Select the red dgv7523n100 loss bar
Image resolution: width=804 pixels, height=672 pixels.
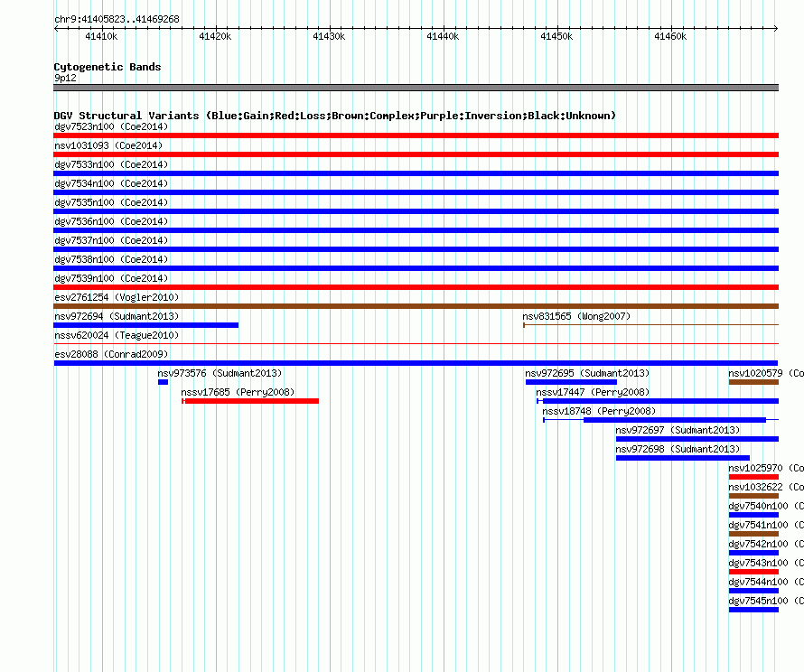coord(416,135)
